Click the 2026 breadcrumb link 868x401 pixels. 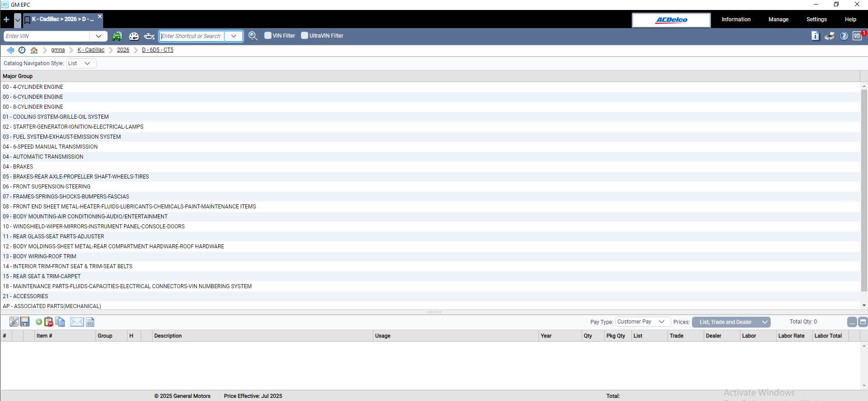123,50
